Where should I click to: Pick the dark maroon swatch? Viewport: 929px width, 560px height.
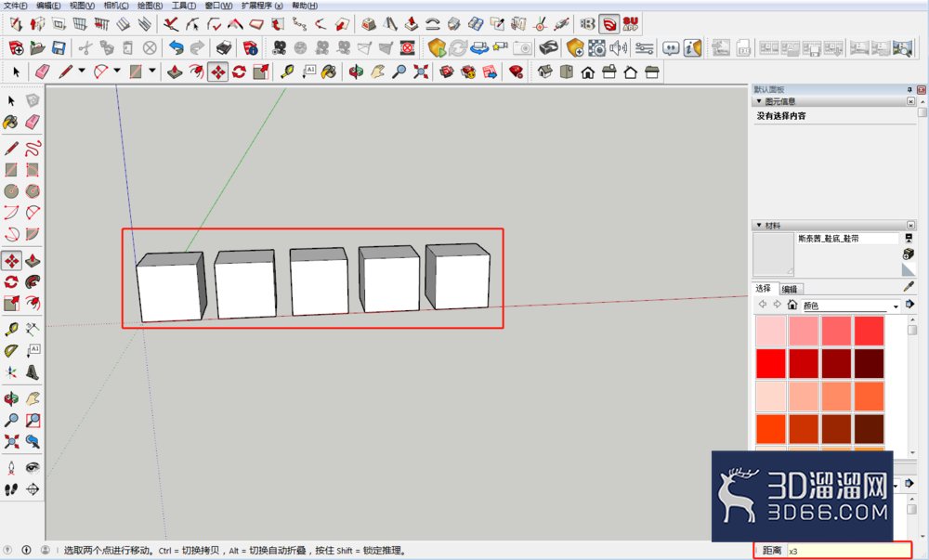869,363
